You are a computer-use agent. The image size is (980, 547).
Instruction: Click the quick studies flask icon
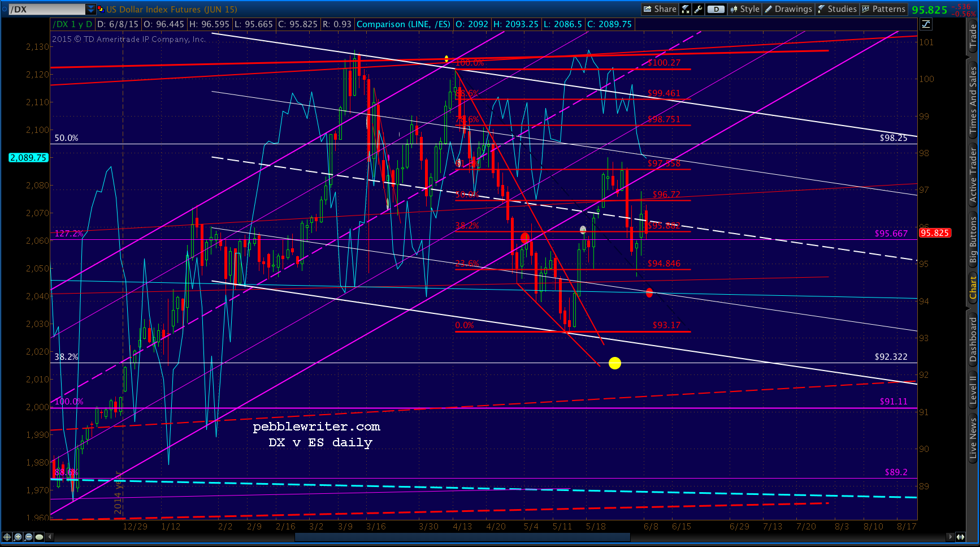point(686,9)
